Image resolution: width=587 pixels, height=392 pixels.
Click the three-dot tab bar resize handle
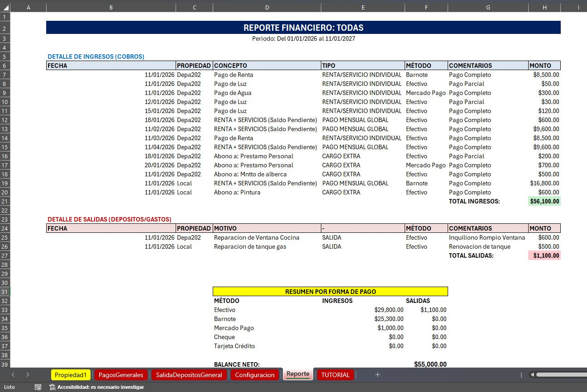click(521, 375)
